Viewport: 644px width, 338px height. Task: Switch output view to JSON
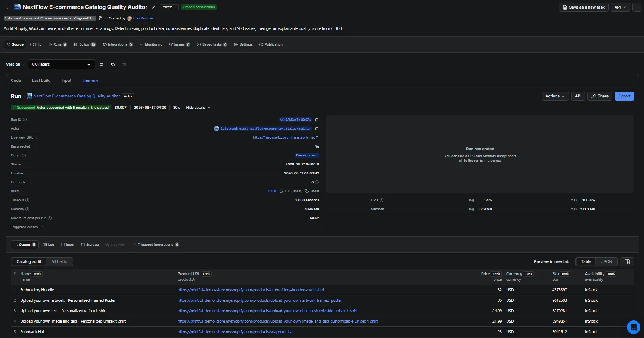(607, 262)
